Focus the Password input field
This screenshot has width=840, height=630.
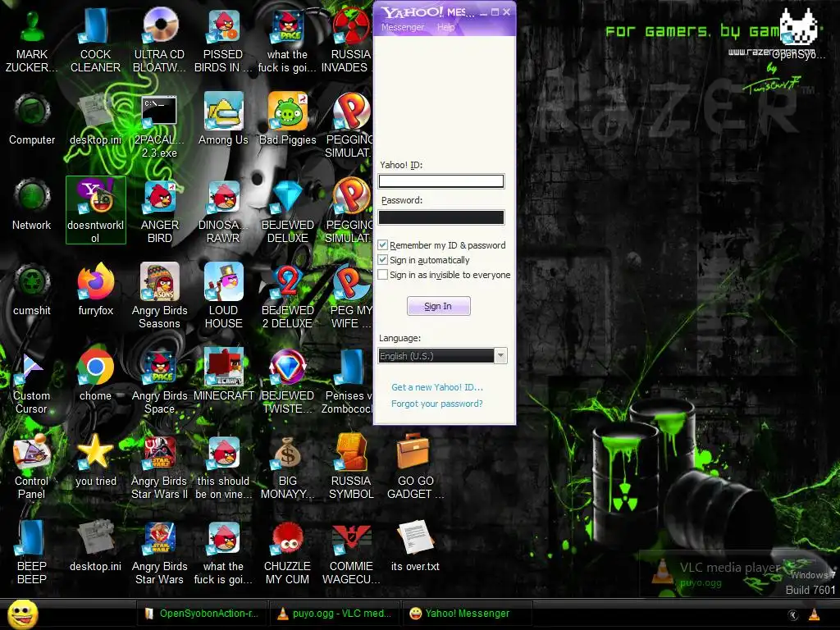point(441,217)
